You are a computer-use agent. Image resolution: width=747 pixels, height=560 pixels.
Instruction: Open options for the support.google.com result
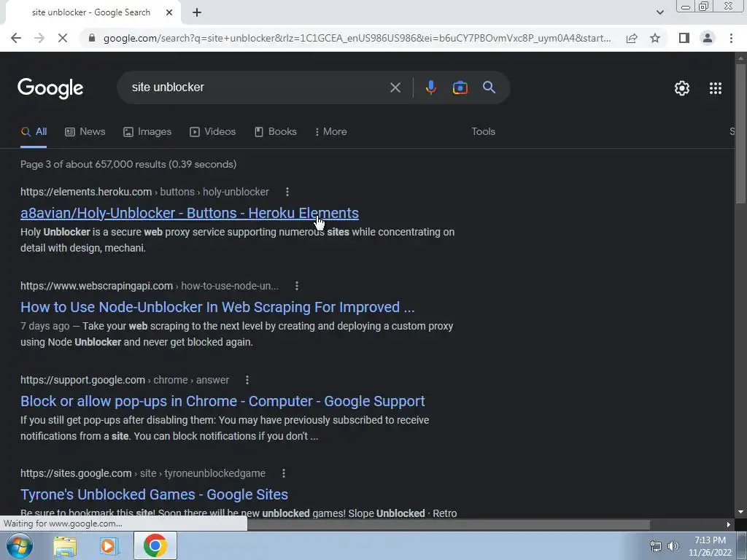pos(247,380)
